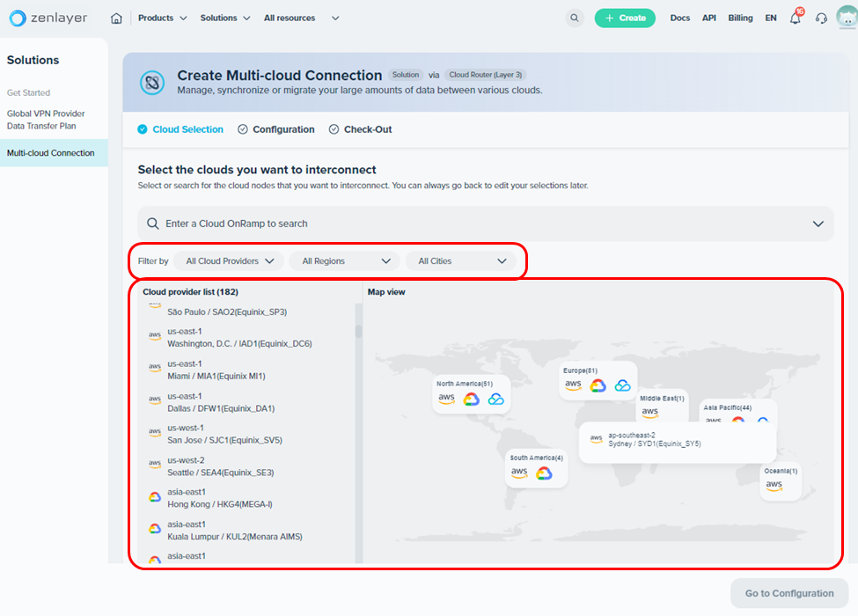Image resolution: width=858 pixels, height=616 pixels.
Task: Expand the Solutions menu in top bar
Action: coord(225,18)
